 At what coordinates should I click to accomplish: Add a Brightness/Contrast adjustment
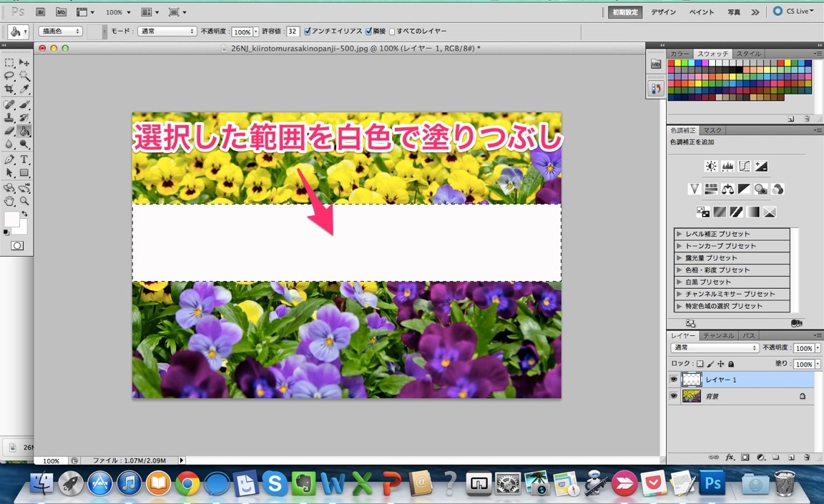tap(710, 167)
